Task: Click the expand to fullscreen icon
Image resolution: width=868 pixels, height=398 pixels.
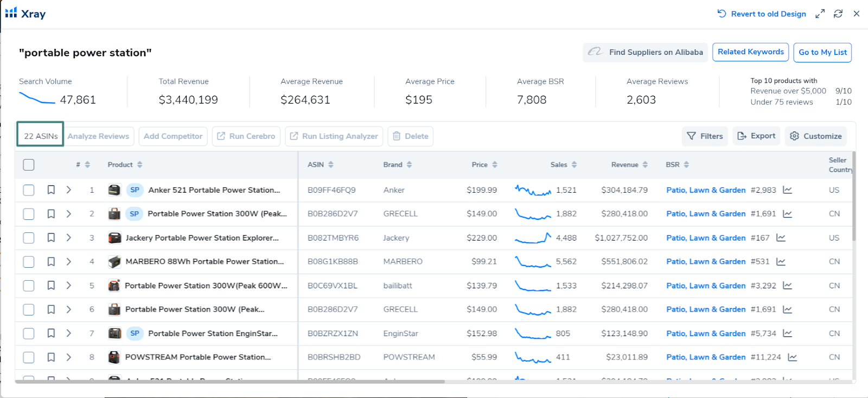Action: [x=820, y=14]
